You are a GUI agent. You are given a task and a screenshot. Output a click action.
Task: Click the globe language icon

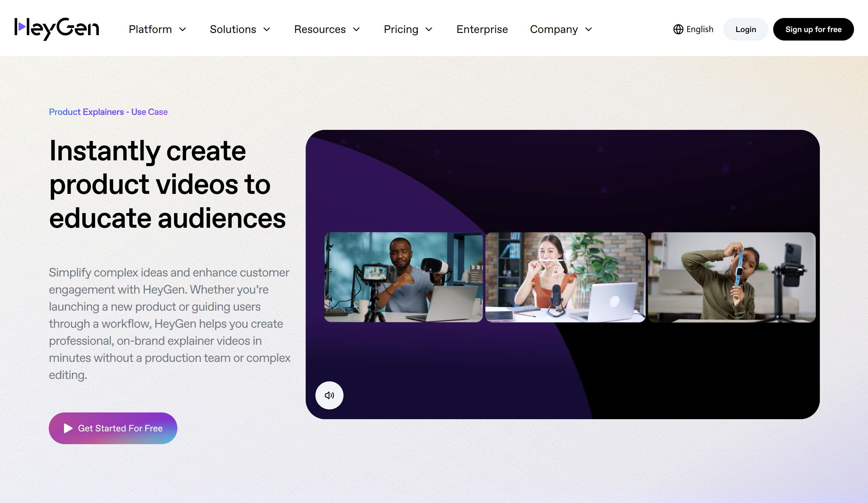[678, 29]
